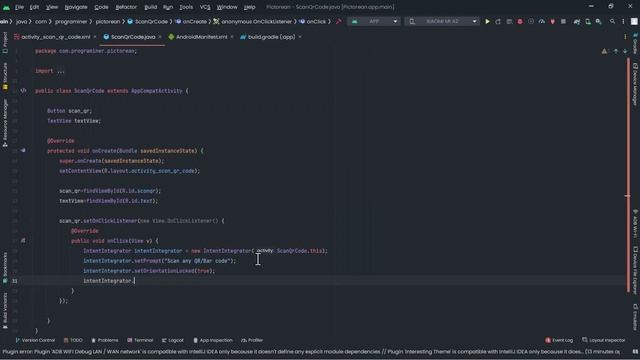Open the TODO tool window
The image size is (640, 360).
73,340
